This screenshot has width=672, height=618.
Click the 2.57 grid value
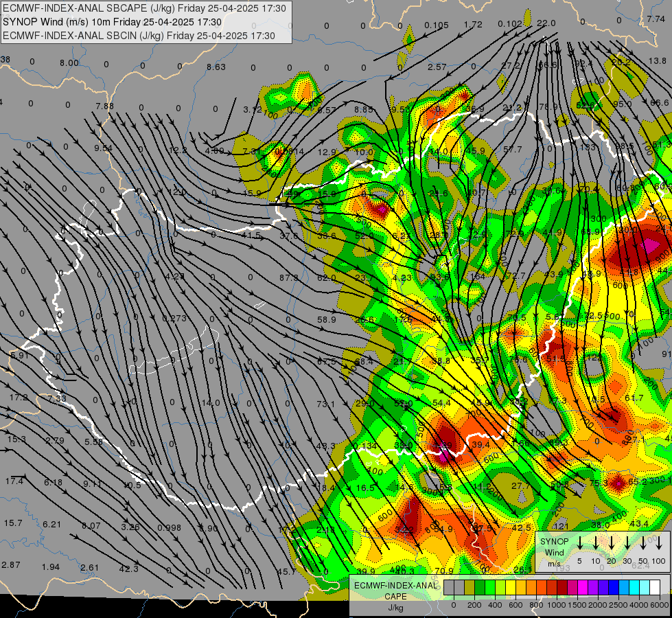point(437,67)
